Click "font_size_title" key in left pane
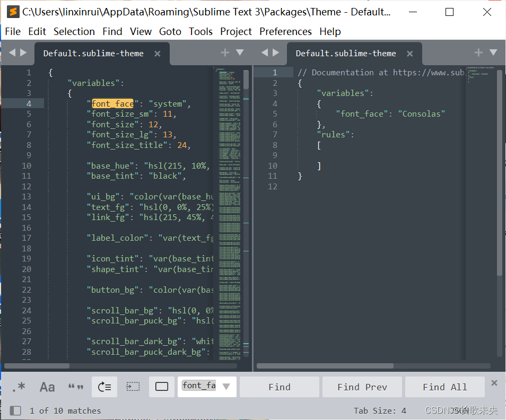The height and width of the screenshot is (420, 506). 127,145
